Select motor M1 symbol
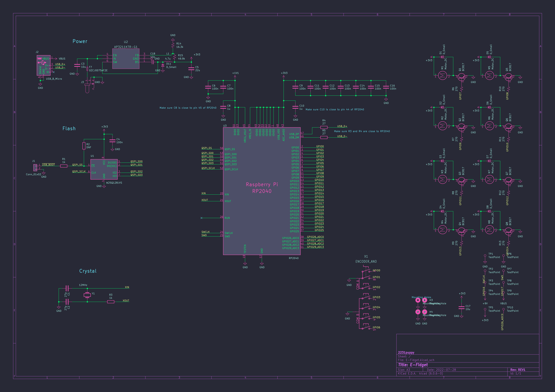The height and width of the screenshot is (392, 555). coord(442,76)
